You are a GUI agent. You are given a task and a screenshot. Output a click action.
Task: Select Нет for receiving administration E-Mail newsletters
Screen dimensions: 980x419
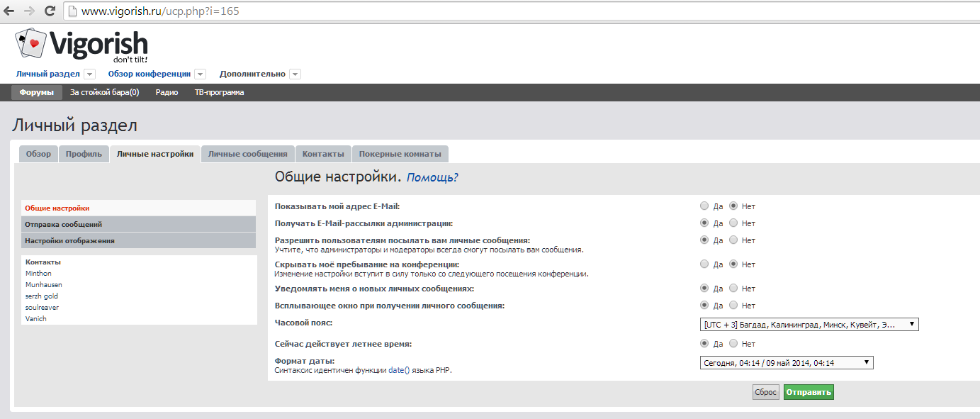733,223
